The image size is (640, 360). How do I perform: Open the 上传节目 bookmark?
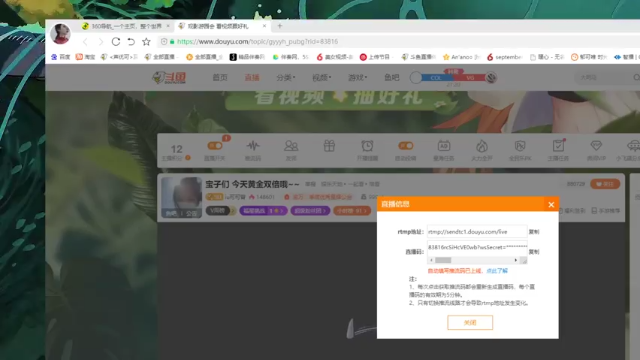pyautogui.click(x=375, y=57)
